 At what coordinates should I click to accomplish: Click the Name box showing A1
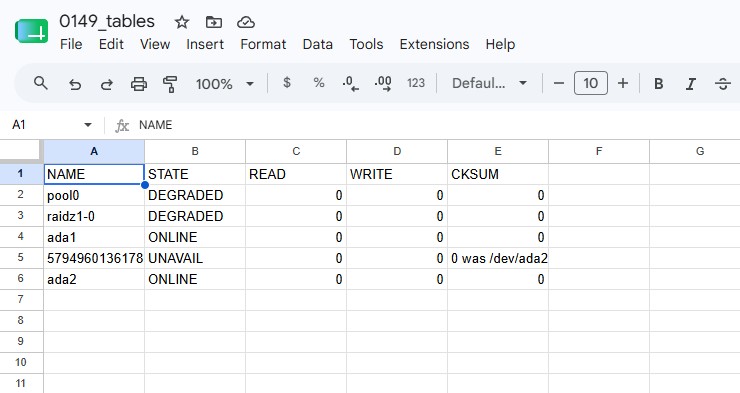coord(47,125)
